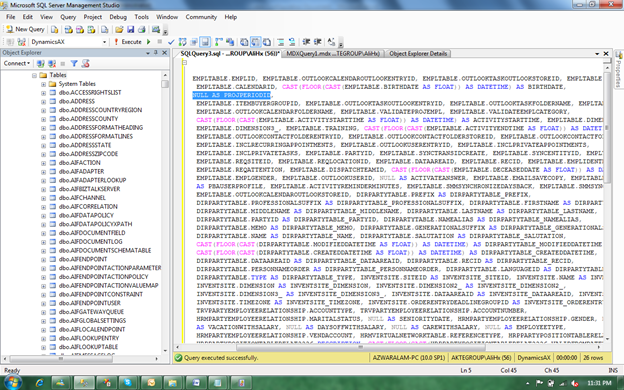Click the Internet Explorer taskbar icon
This screenshot has height=390, width=624.
39,383
